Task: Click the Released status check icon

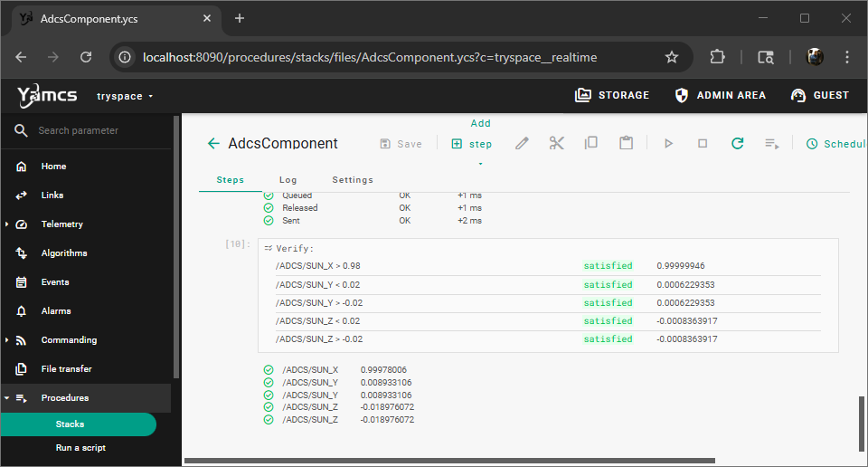Action: tap(269, 208)
